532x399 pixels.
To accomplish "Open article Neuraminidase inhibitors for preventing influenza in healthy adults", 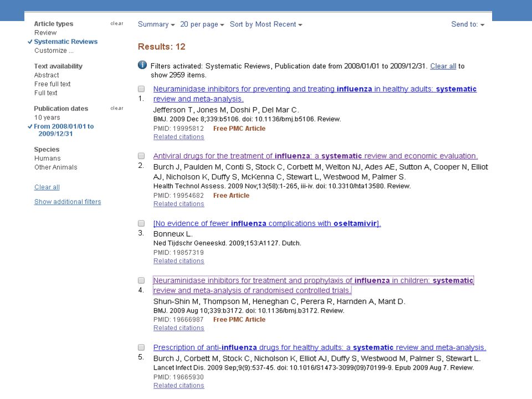I will (x=315, y=94).
